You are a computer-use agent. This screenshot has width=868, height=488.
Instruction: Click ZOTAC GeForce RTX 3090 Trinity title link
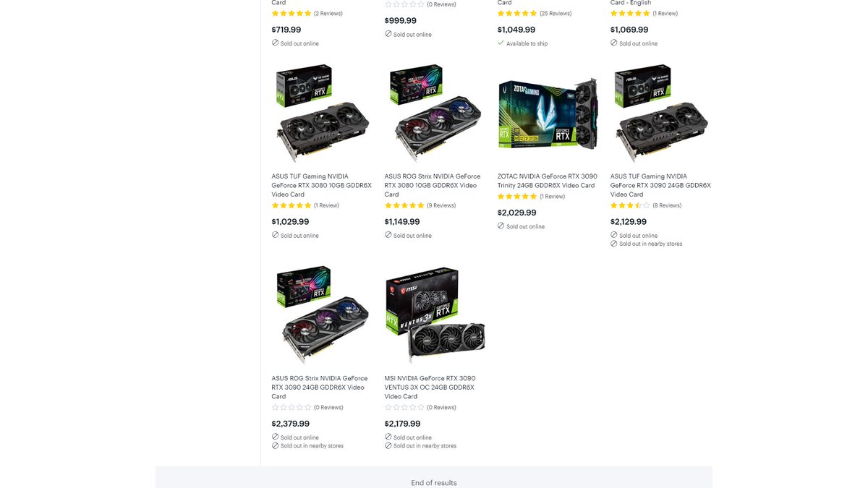click(x=547, y=181)
